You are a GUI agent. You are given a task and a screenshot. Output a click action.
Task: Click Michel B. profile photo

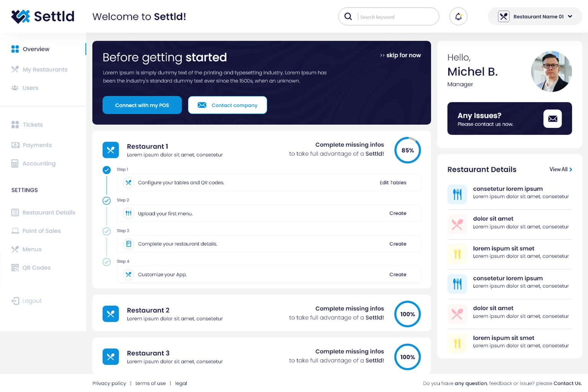pyautogui.click(x=551, y=72)
